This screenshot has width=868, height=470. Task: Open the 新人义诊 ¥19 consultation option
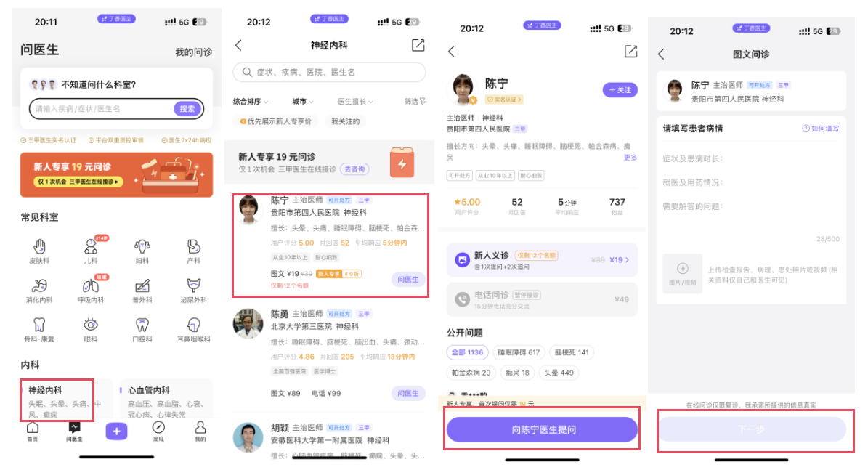[542, 259]
